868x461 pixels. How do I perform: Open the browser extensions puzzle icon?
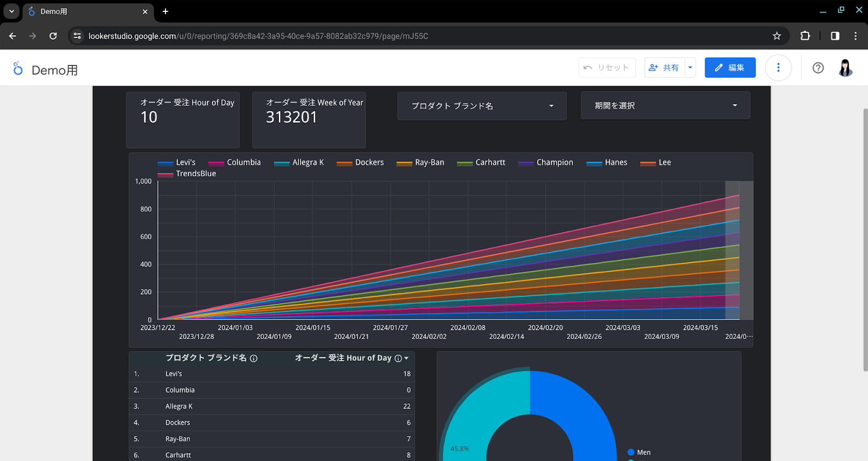805,36
